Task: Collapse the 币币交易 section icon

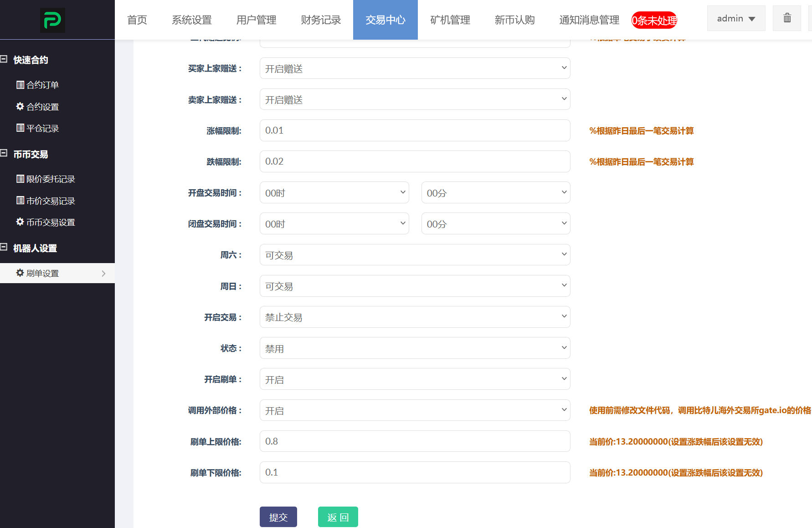Action: point(4,154)
